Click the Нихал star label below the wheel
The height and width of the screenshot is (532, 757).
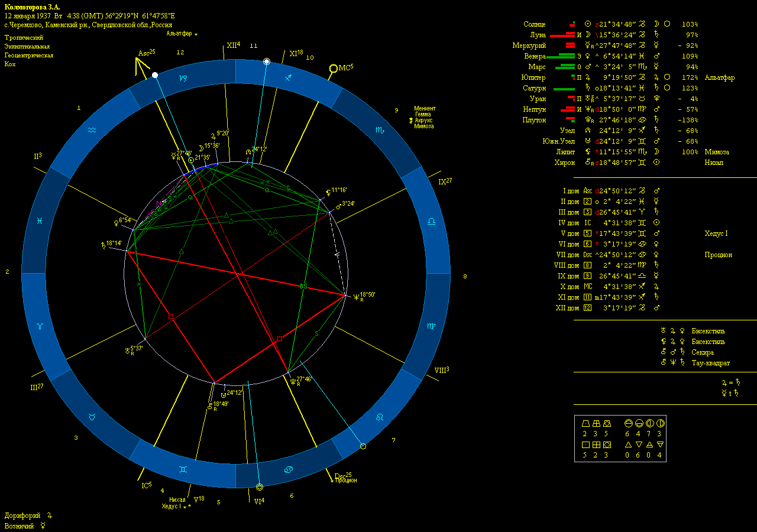[177, 499]
